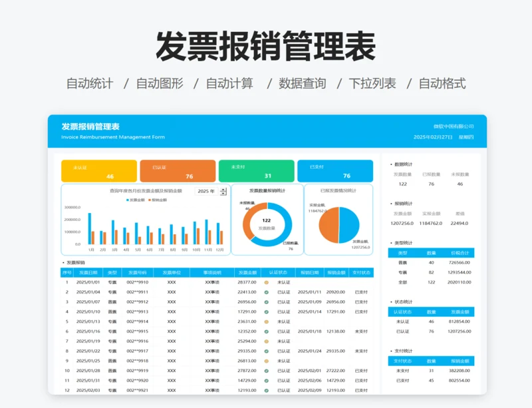Select invoice amount cell 28377.00
This screenshot has width=532, height=408.
point(247,282)
